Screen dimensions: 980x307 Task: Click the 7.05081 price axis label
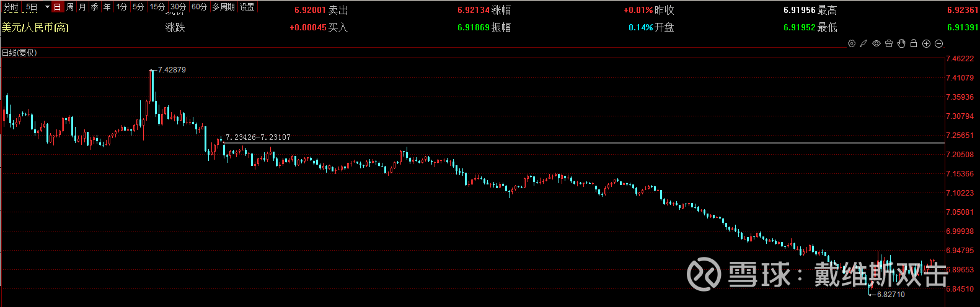point(960,212)
